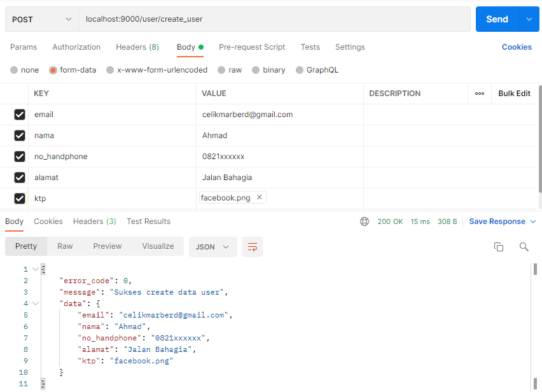Uncheck the no_handphone row checkbox
Image resolution: width=542 pixels, height=392 pixels.
20,157
